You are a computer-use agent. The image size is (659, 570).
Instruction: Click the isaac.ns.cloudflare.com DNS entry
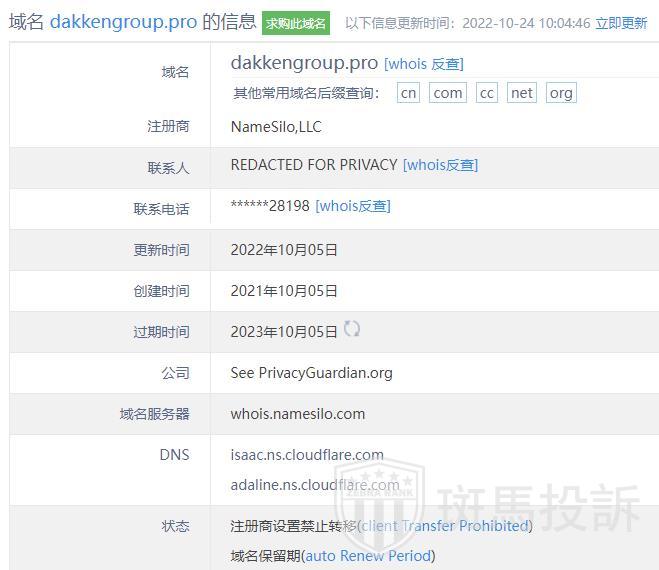[x=307, y=455]
